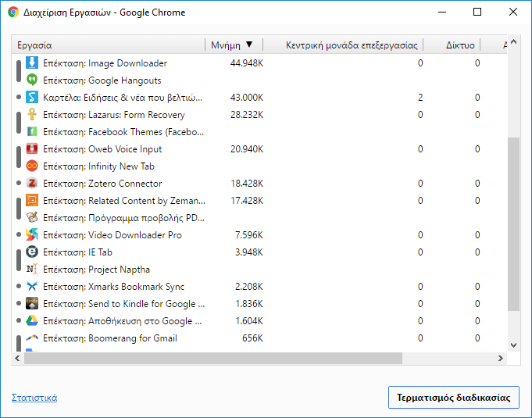
Task: Click the blue S icon of the Ειδήσεις tab row
Action: tap(32, 98)
